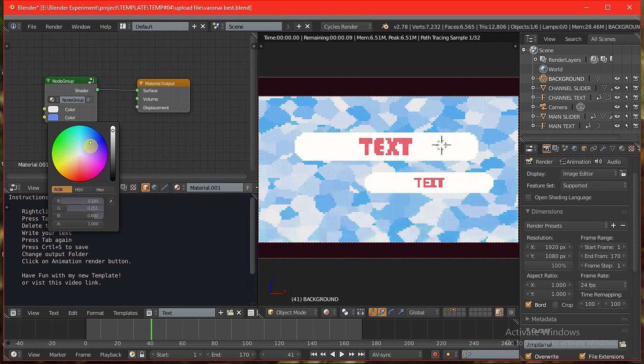Uncheck the Overwrite output checkbox
This screenshot has height=364, width=644.
point(528,356)
